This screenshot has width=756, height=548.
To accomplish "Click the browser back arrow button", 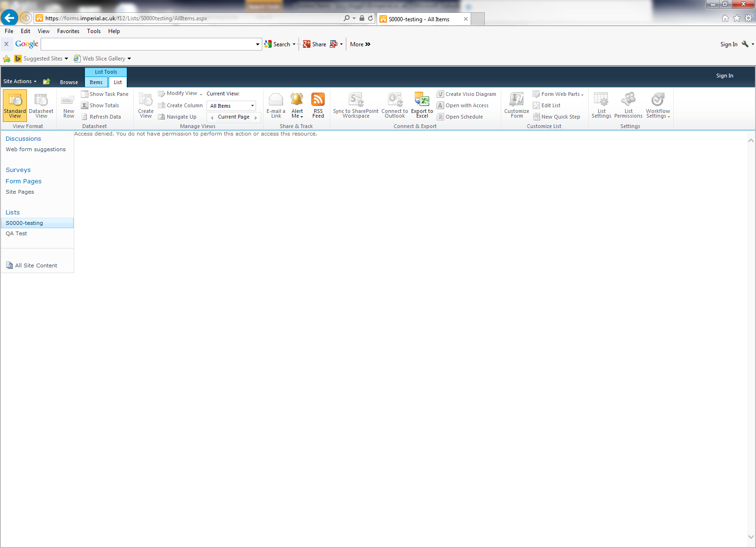I will pos(9,18).
